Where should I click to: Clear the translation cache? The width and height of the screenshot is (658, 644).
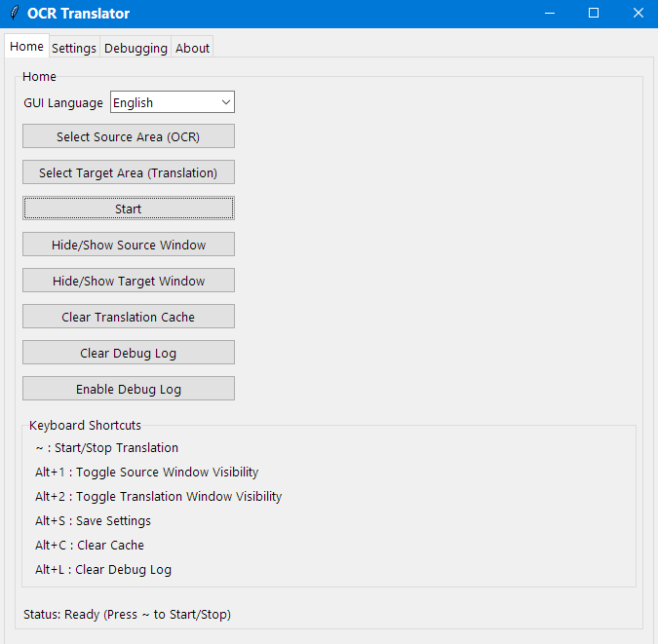pos(129,317)
